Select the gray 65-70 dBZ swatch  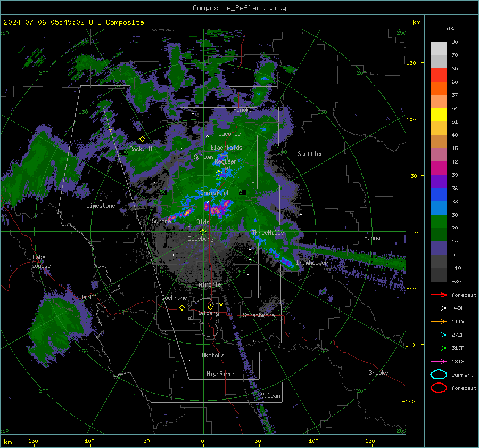pyautogui.click(x=439, y=61)
